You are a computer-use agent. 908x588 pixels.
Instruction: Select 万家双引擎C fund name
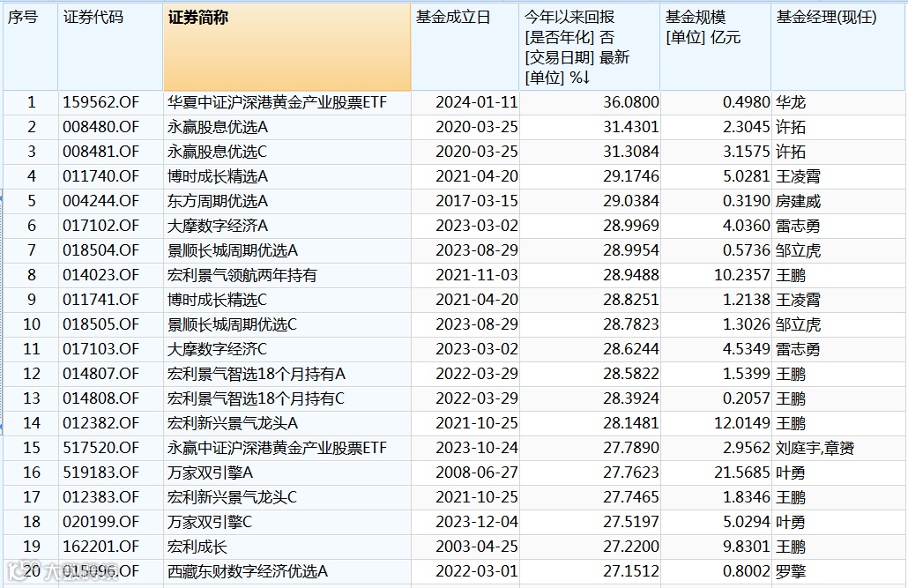210,522
